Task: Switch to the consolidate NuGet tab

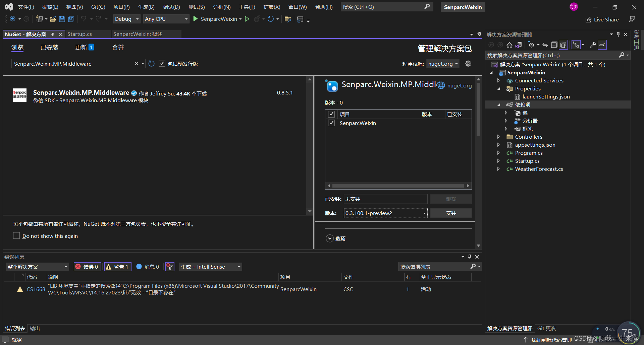Action: point(118,48)
